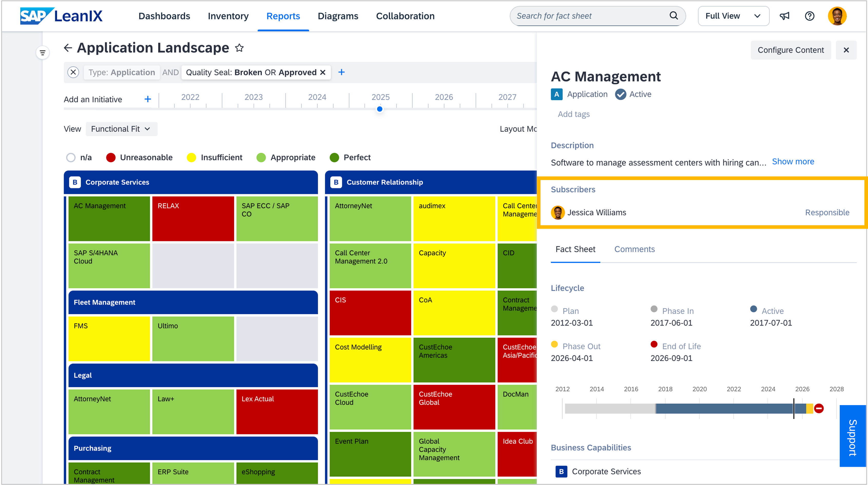Click the grey Plan segment of lifecycle bar

click(x=610, y=408)
